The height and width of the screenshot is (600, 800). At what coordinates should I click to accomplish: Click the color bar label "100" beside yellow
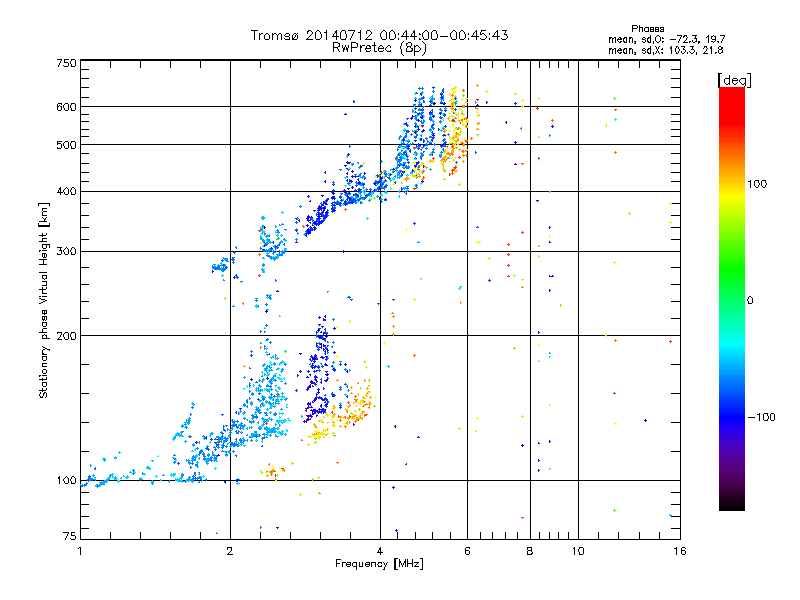pos(757,184)
